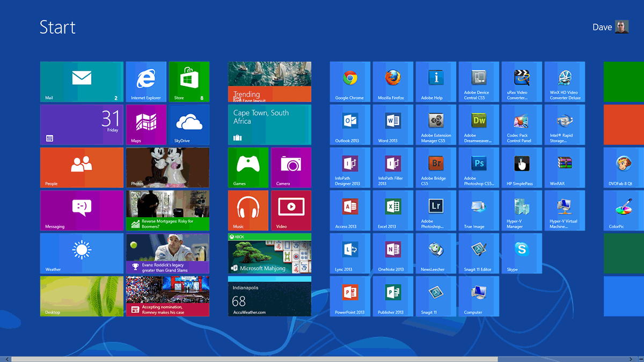This screenshot has height=362, width=644.
Task: Open the Video tile
Action: tap(291, 210)
